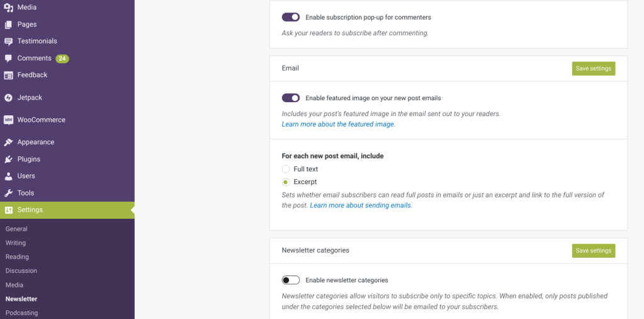Click the Jetpack lightning icon
The height and width of the screenshot is (319, 644).
click(x=8, y=98)
